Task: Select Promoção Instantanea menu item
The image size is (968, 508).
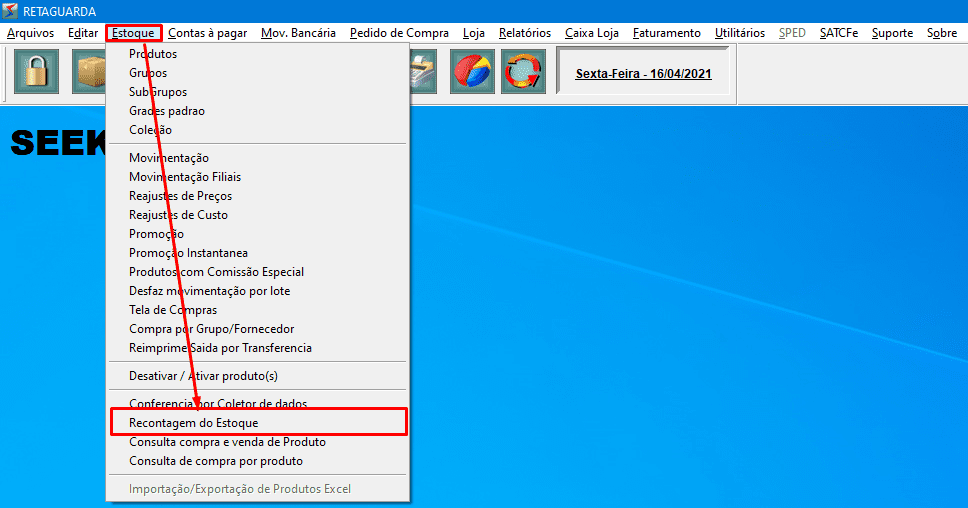Action: [x=188, y=253]
